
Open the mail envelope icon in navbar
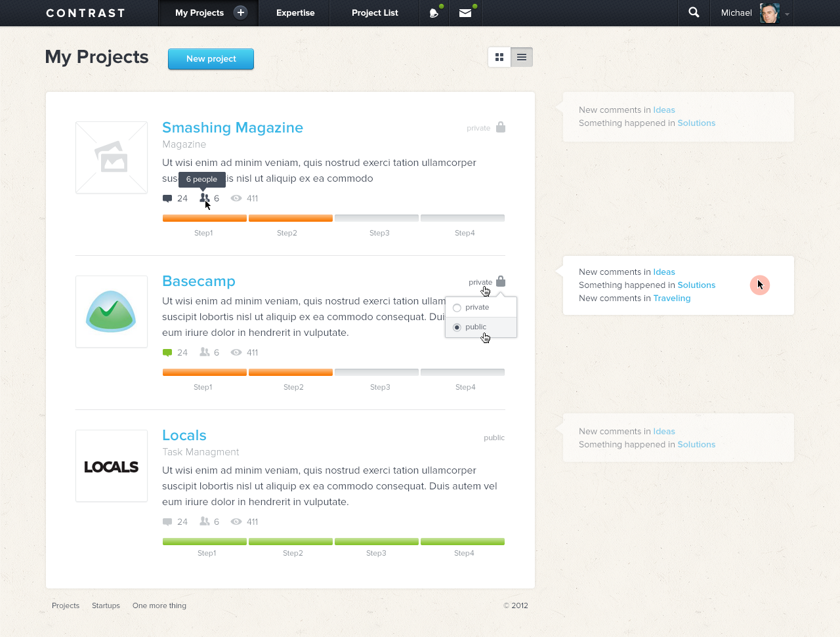click(x=465, y=13)
